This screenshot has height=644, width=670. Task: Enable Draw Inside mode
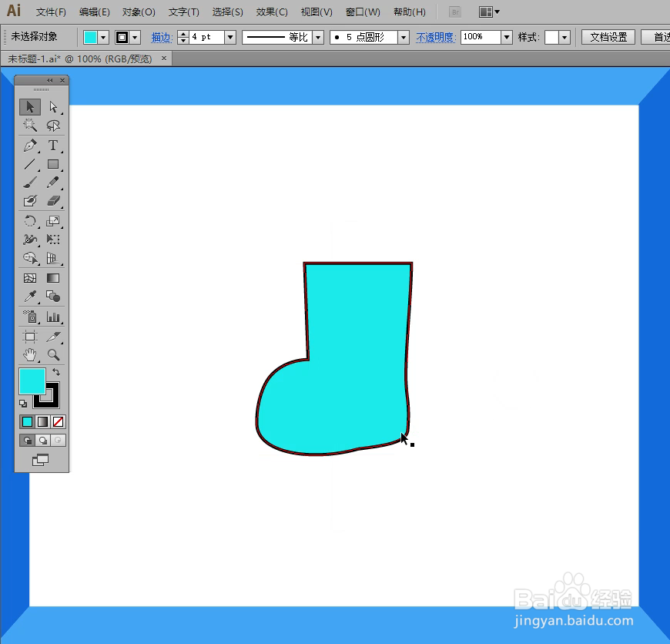(58, 440)
